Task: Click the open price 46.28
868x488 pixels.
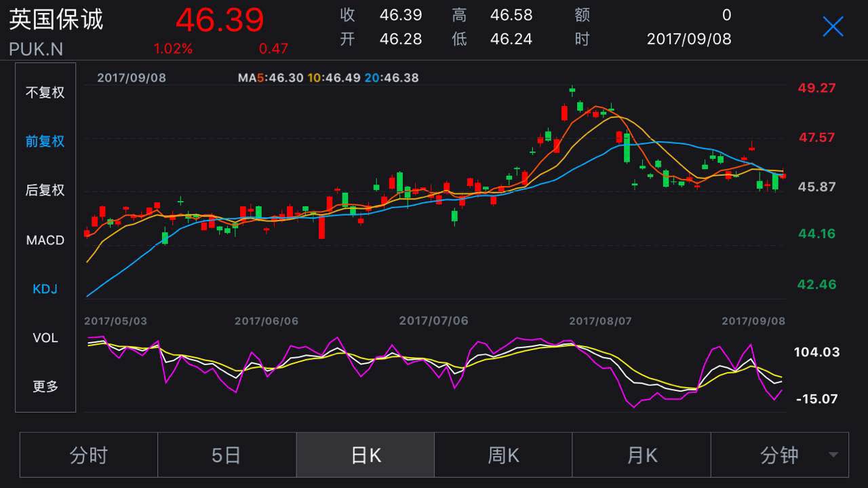Action: [401, 39]
